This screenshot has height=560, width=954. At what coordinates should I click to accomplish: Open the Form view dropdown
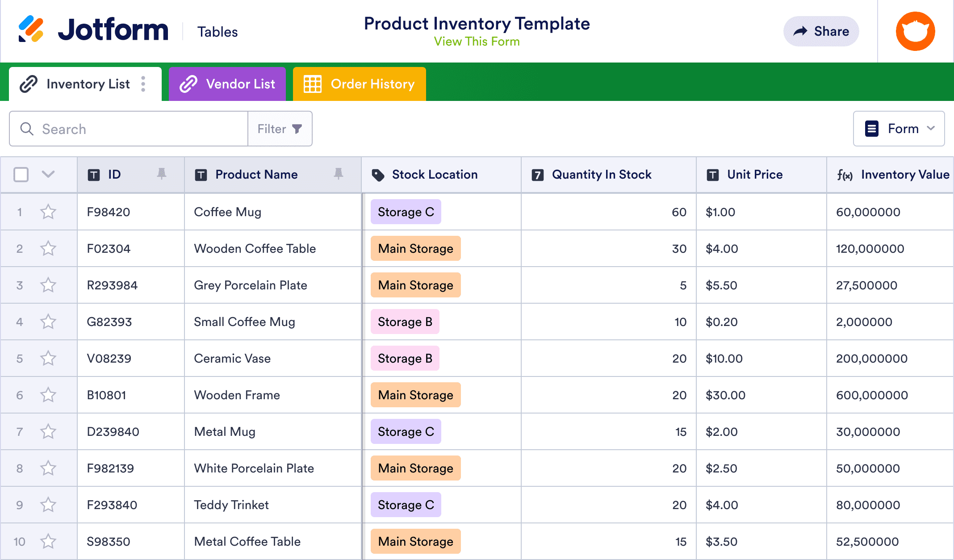[x=899, y=129]
